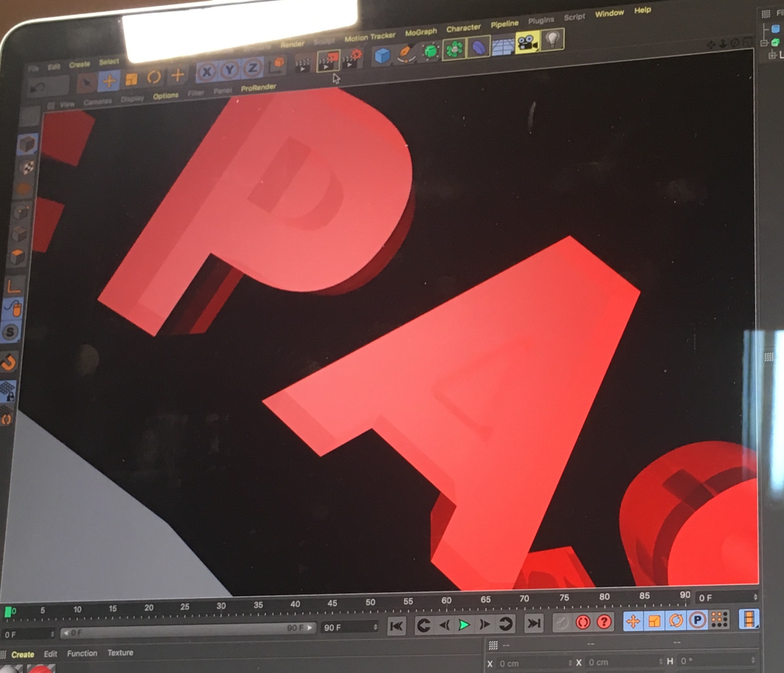Open material manager Texture menu
Viewport: 784px width, 673px height.
[x=120, y=653]
